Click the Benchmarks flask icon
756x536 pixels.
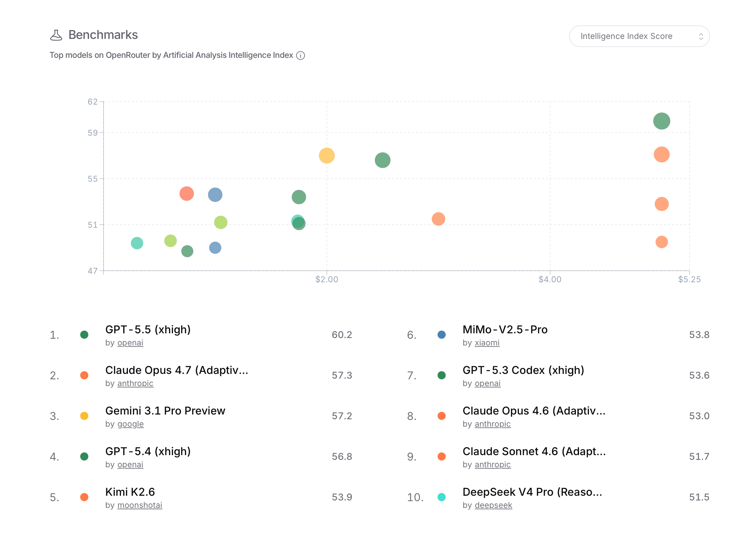tap(57, 35)
